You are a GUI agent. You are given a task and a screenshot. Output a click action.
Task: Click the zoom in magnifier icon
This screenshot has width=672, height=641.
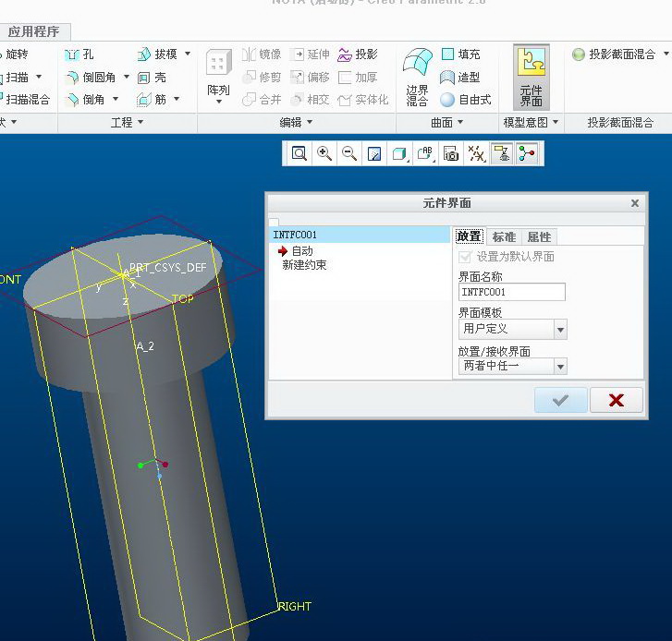coord(324,154)
